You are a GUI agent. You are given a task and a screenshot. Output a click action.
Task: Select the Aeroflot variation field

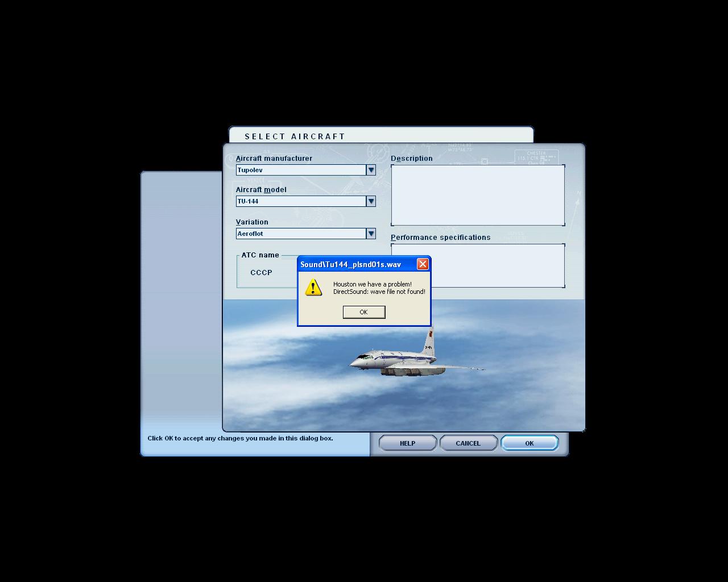(301, 234)
